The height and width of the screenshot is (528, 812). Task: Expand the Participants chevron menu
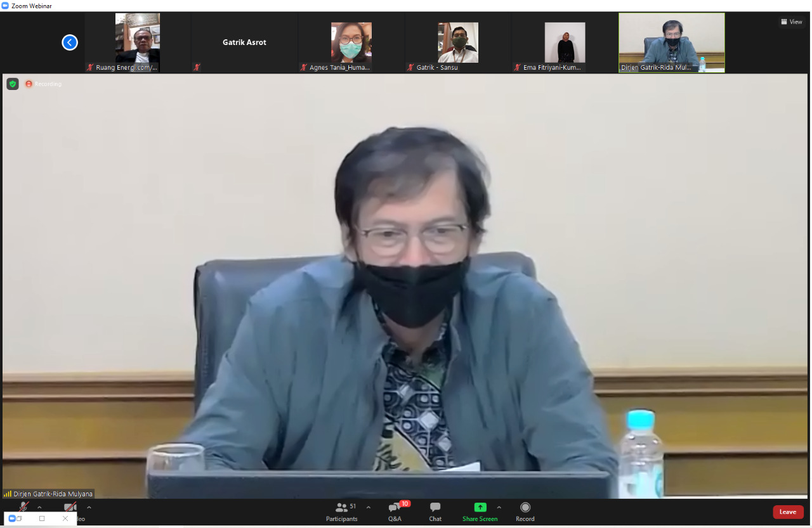pos(369,506)
